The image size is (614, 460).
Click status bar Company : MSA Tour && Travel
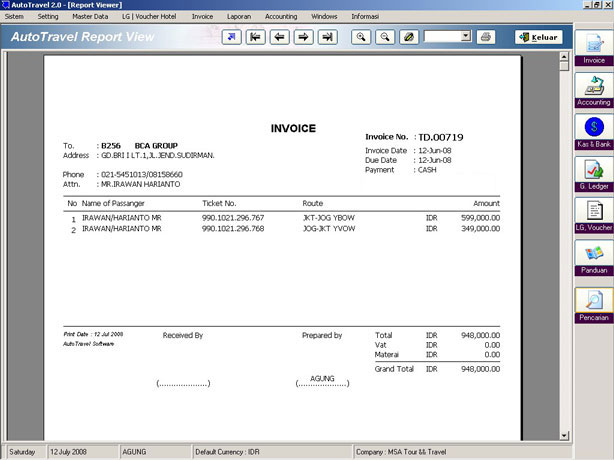(401, 452)
